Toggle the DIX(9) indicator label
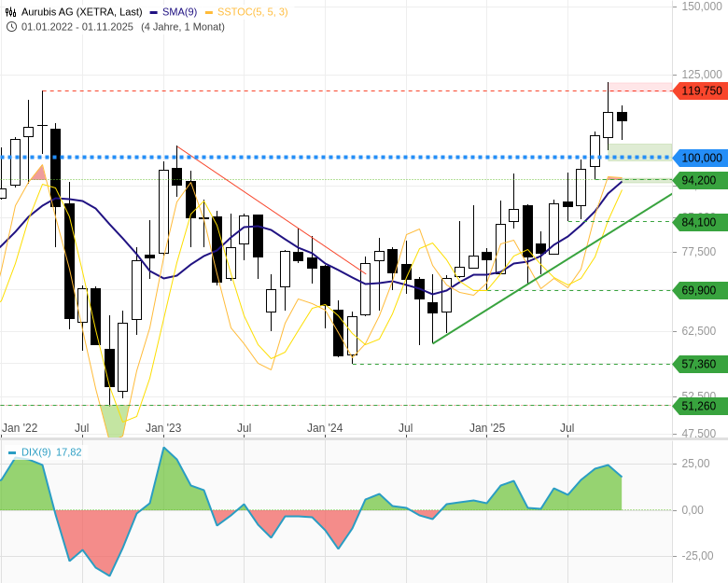Image resolution: width=728 pixels, height=583 pixels. tap(36, 452)
